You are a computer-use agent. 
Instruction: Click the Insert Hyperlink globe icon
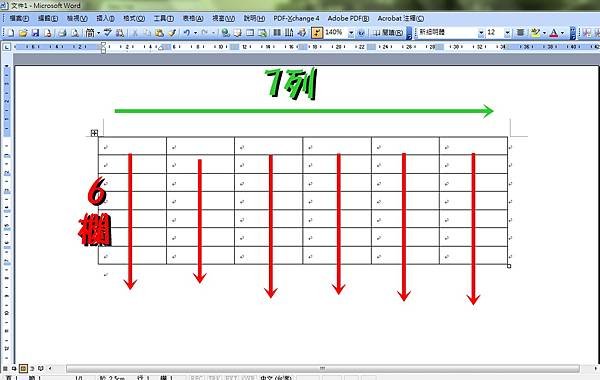(x=225, y=33)
